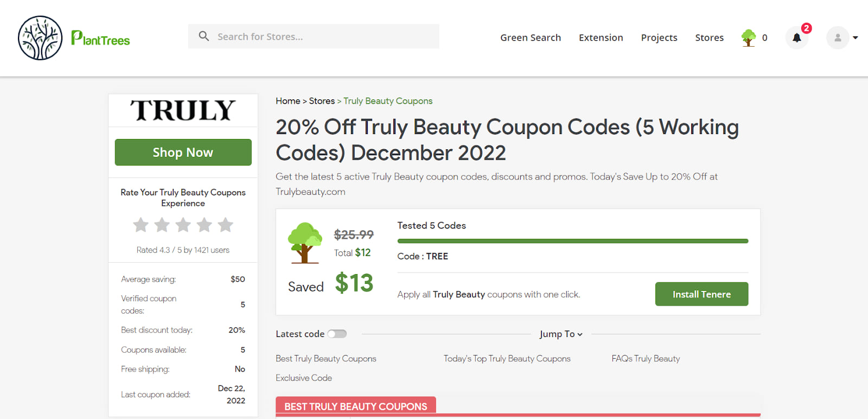
Task: Select the Best Truly Beauty Coupons tab
Action: click(356, 407)
